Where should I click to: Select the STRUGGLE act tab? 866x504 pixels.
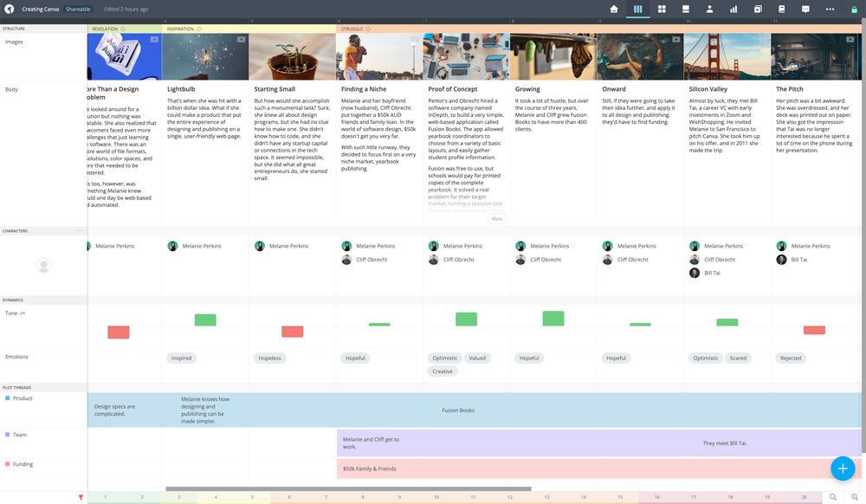pyautogui.click(x=598, y=29)
